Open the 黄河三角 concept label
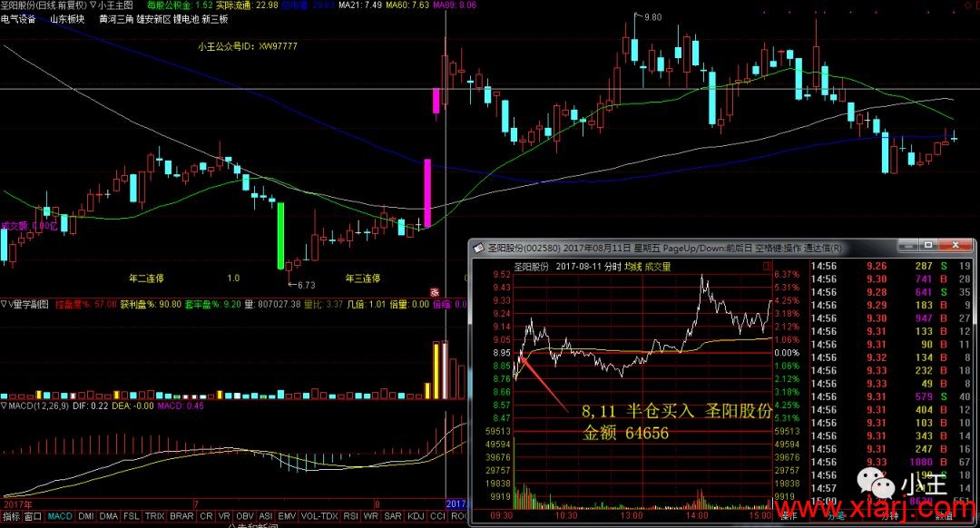The width and height of the screenshot is (980, 528). 116,19
